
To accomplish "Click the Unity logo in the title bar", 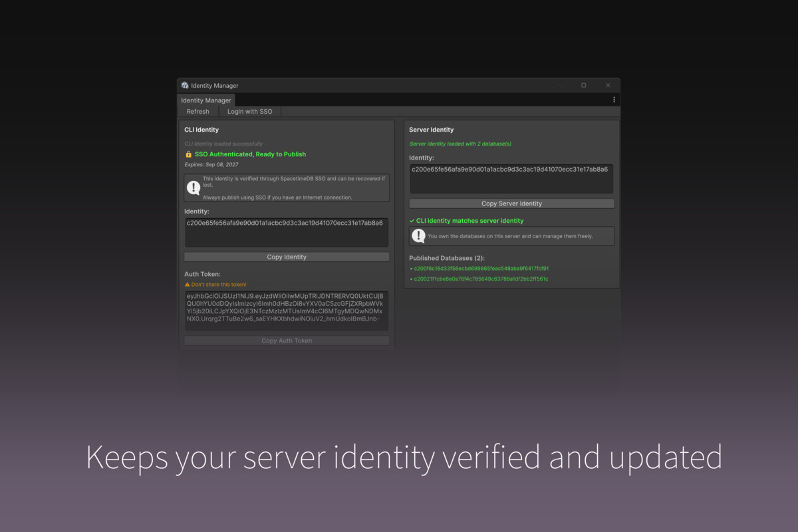I will [185, 86].
